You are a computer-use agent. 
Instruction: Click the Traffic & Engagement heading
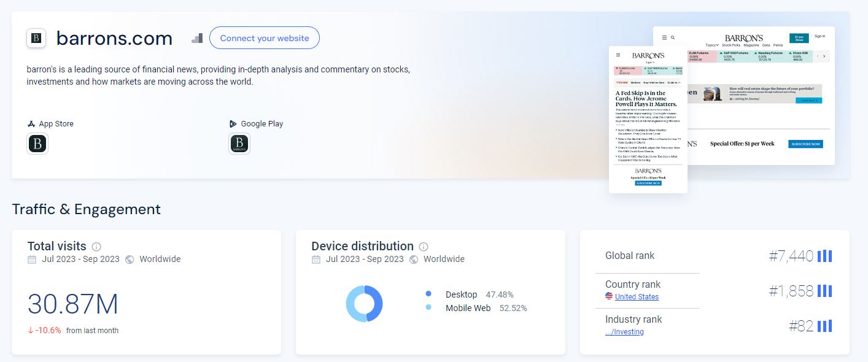coord(87,209)
